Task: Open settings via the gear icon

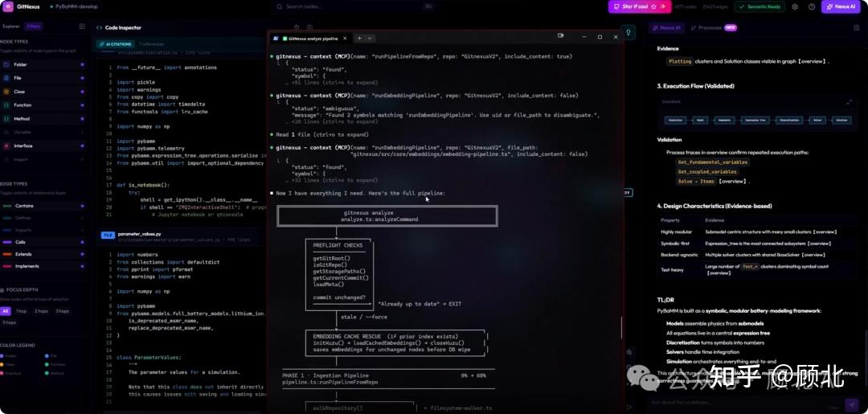Action: (795, 7)
